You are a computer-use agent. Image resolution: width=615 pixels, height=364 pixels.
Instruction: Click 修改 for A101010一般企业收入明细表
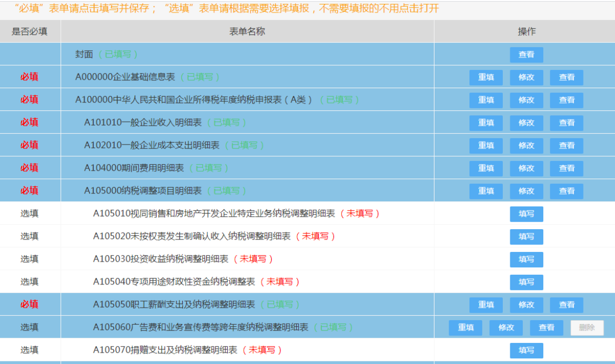point(526,123)
